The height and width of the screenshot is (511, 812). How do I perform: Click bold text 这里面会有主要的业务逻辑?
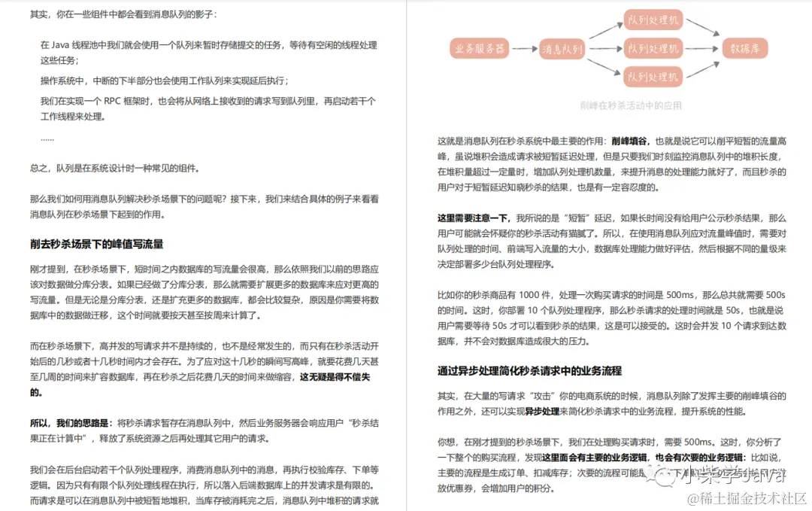pyautogui.click(x=595, y=458)
